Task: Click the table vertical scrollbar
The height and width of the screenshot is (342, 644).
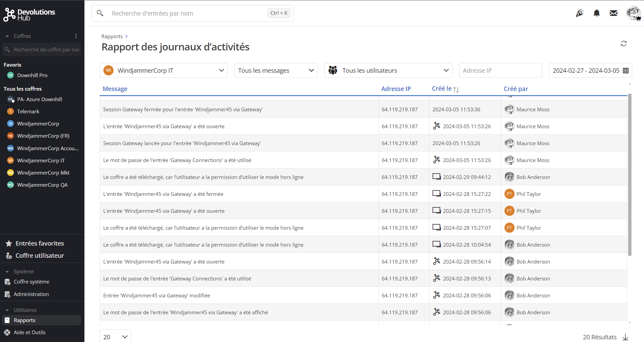Action: coord(629,175)
